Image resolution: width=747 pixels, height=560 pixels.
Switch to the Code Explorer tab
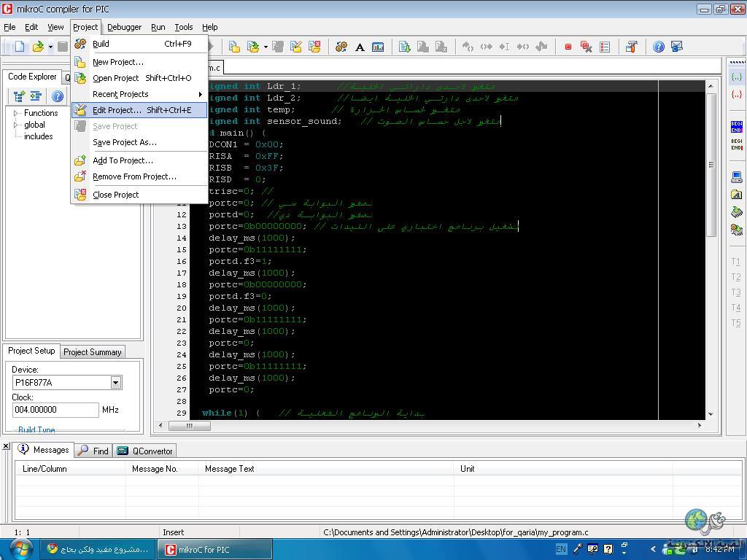(32, 77)
